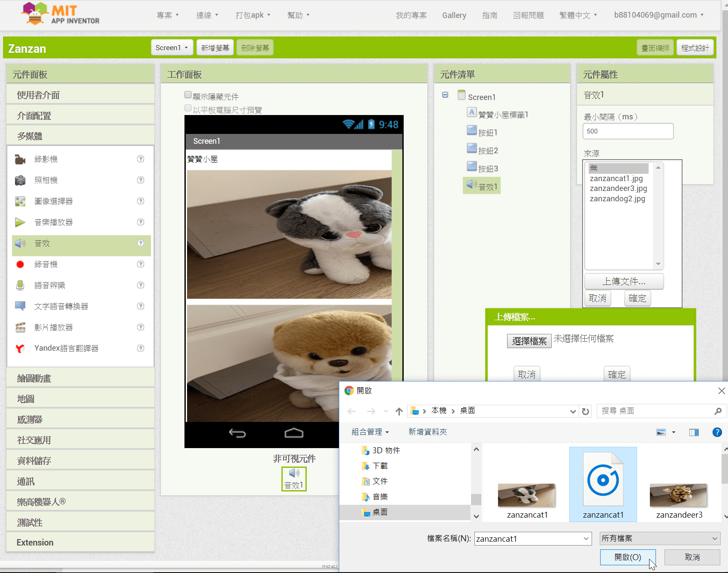The image size is (728, 573).
Task: Toggle the preview pane in file dialog
Action: [x=694, y=432]
